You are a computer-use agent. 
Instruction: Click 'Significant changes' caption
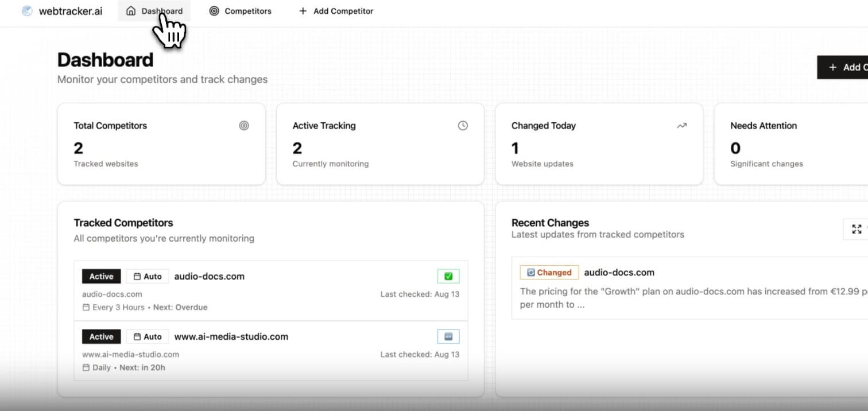[766, 164]
